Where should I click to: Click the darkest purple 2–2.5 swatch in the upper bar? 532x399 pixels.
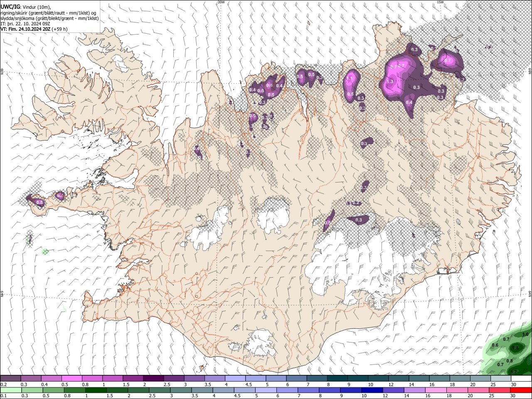click(153, 379)
